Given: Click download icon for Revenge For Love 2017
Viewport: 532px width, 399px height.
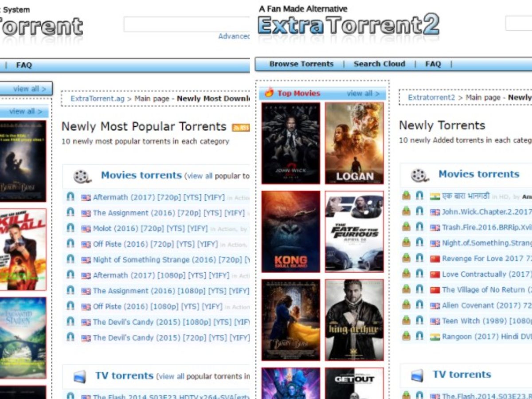Looking at the screenshot, I should 406,258.
